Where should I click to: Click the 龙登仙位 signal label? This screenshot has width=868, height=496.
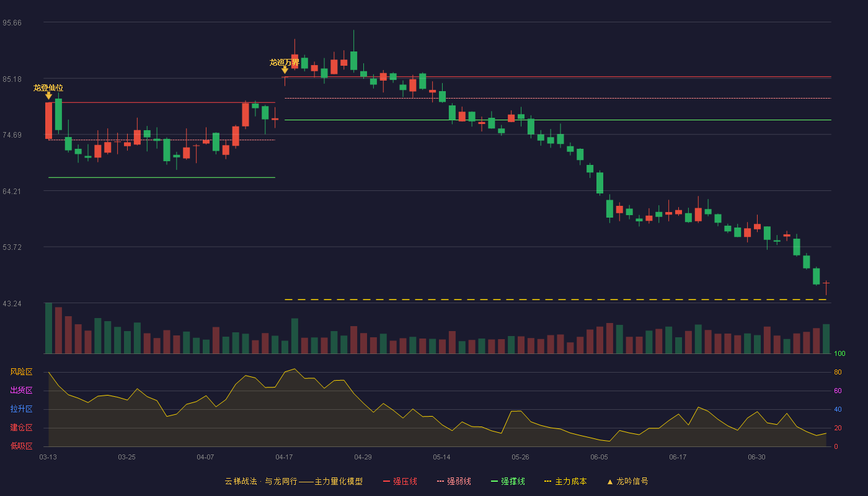(x=48, y=87)
